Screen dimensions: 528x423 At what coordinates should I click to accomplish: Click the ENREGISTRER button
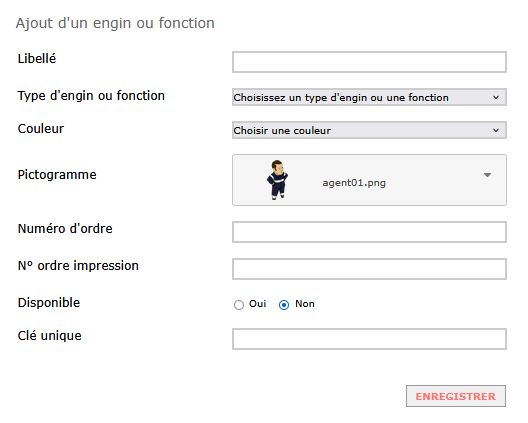click(456, 396)
